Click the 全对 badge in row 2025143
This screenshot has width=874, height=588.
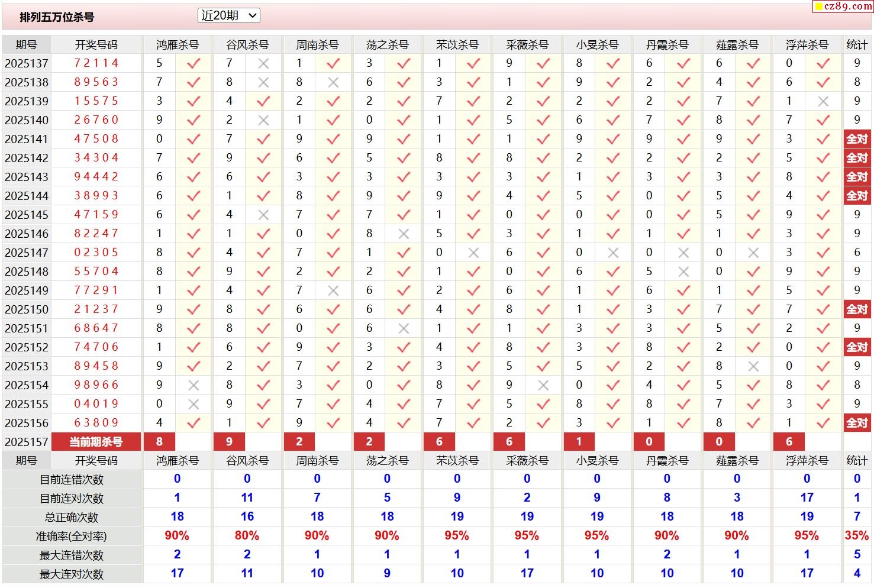tap(857, 177)
